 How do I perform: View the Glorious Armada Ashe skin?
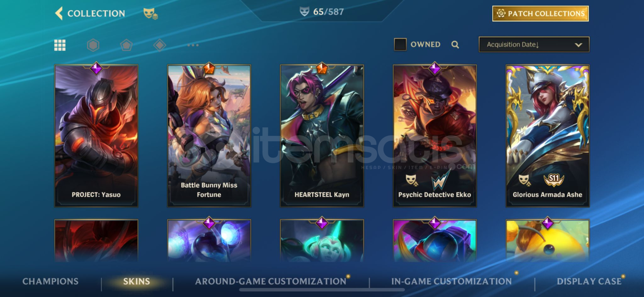click(x=547, y=136)
